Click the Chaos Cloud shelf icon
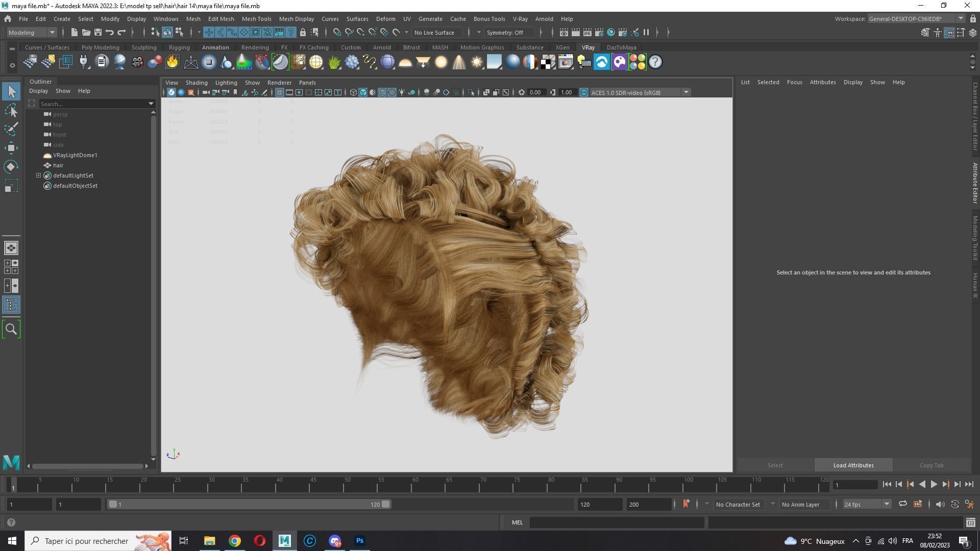 [x=602, y=62]
